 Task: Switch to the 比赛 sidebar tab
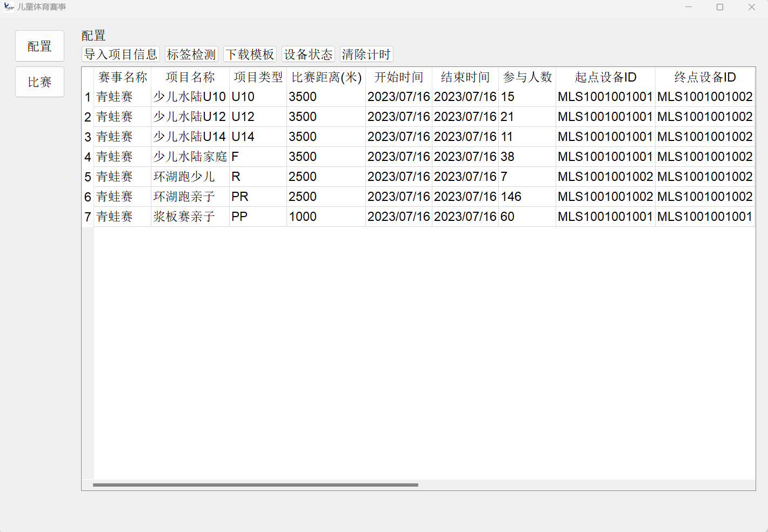point(39,82)
